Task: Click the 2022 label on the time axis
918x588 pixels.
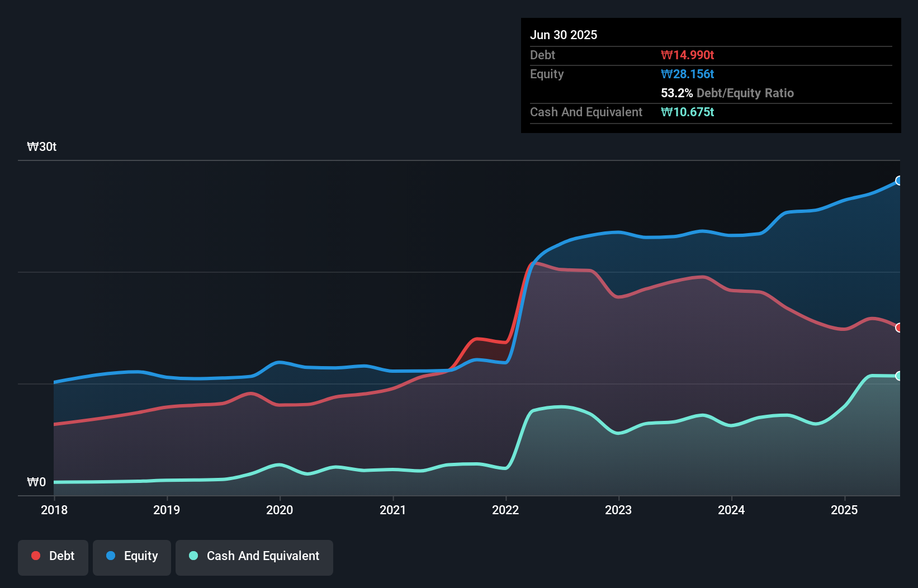Action: (505, 510)
